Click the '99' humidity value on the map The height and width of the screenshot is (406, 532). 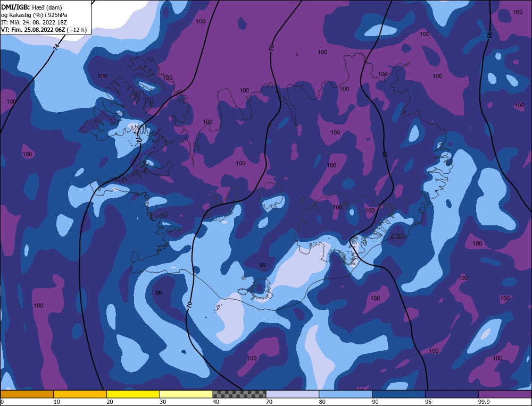pyautogui.click(x=262, y=265)
